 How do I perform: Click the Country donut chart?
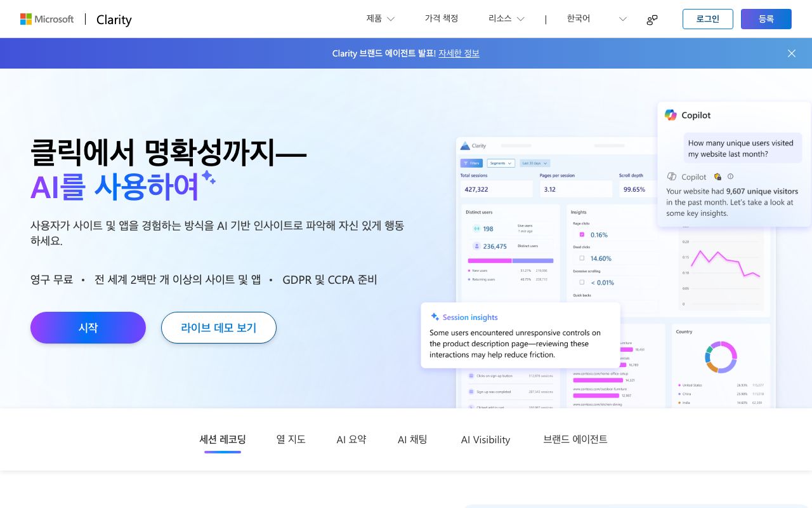coord(721,357)
